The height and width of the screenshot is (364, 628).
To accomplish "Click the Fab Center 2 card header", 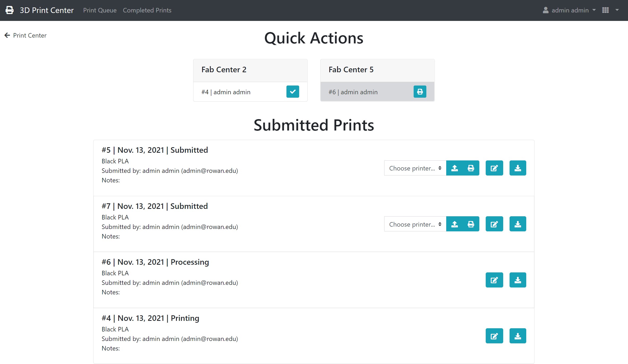I will coord(250,70).
